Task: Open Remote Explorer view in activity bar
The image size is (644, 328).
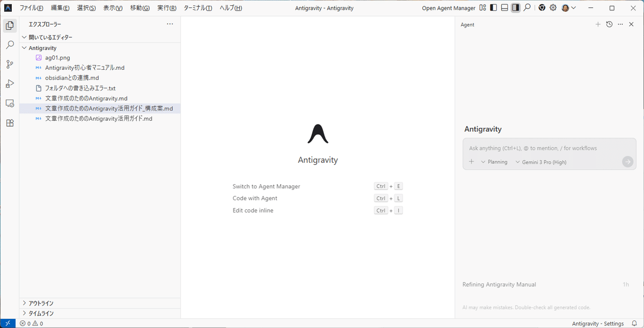Action: tap(9, 103)
